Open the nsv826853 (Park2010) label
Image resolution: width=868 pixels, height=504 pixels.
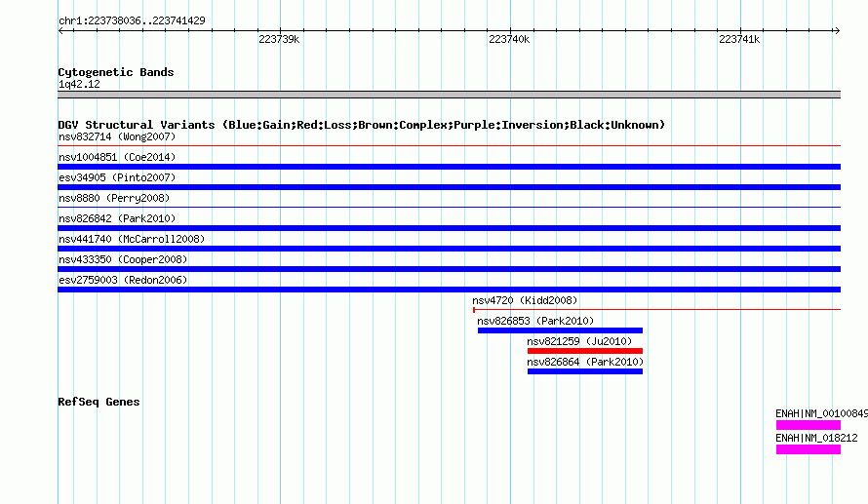point(535,321)
